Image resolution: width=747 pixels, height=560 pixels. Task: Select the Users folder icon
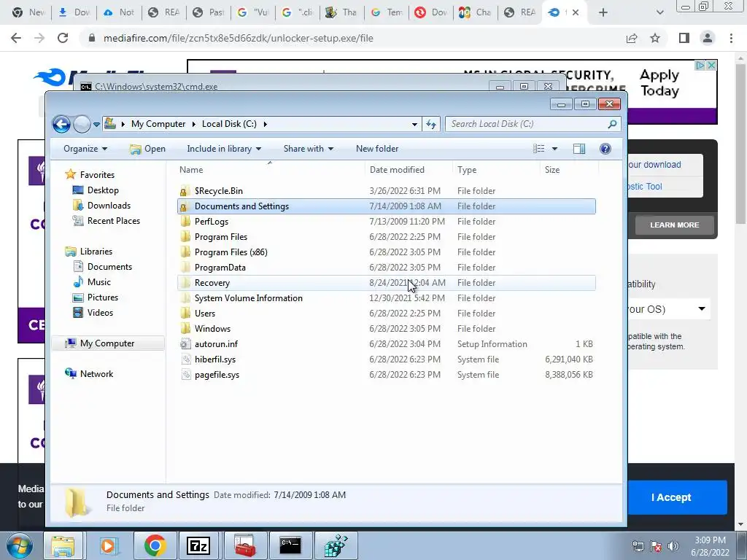pyautogui.click(x=185, y=314)
